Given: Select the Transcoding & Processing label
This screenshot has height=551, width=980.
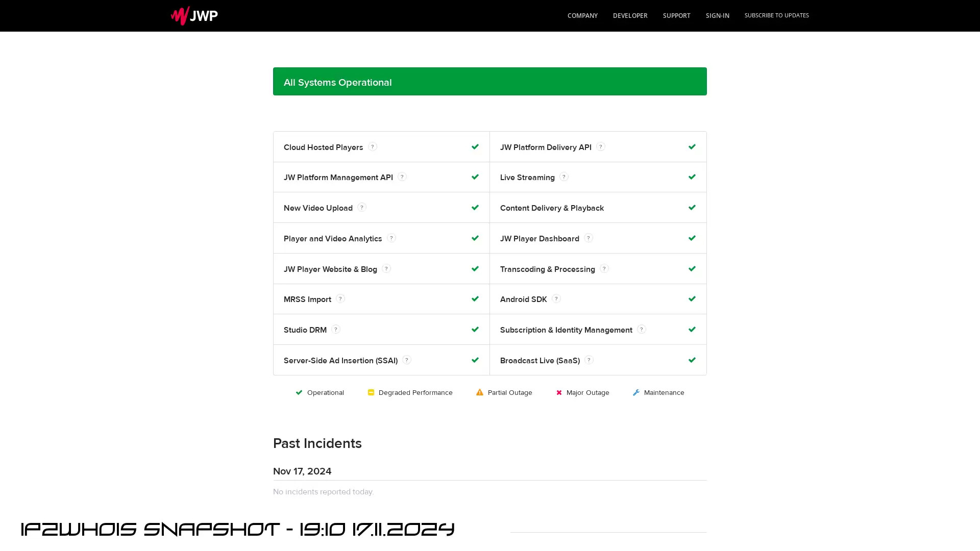Looking at the screenshot, I should tap(548, 269).
